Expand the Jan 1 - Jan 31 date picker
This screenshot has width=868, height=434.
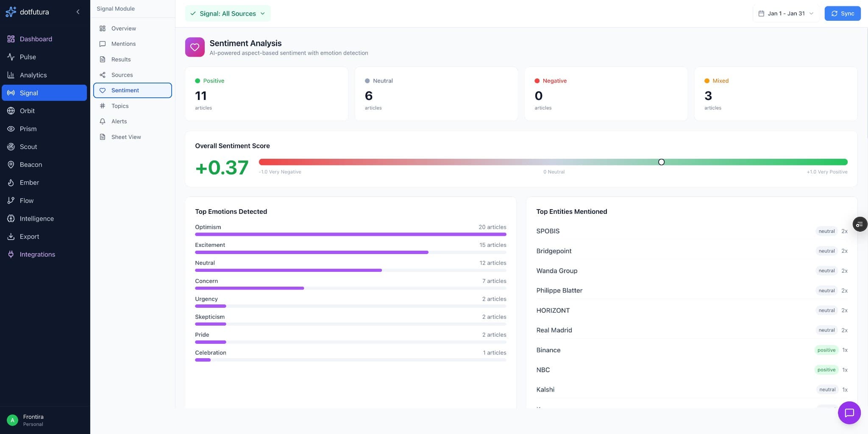click(x=785, y=13)
